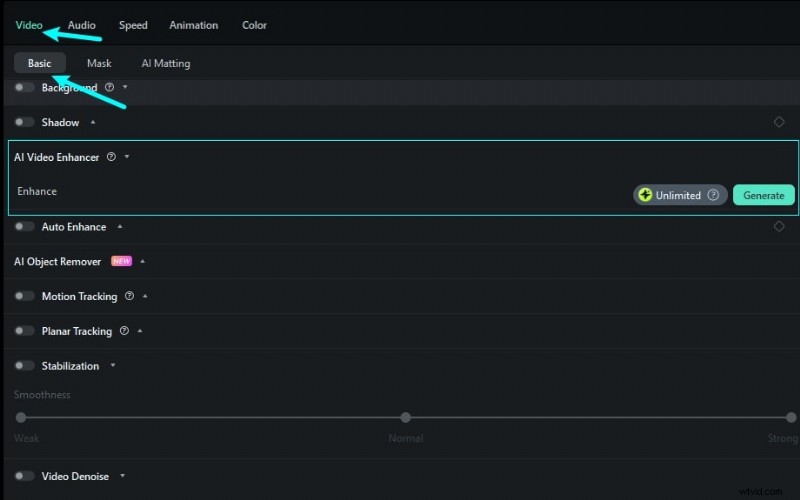800x500 pixels.
Task: Set Smoothness slider to Normal midpoint
Action: click(405, 417)
